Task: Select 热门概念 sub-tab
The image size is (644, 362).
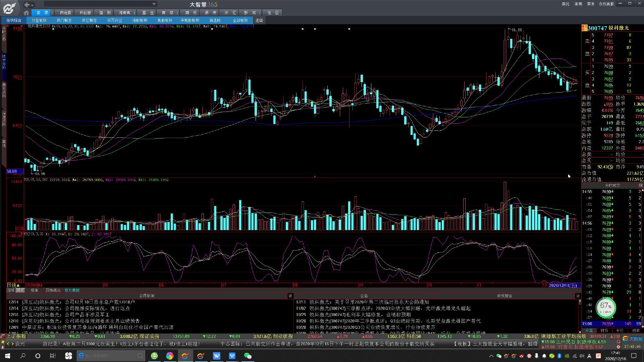Action: point(64,20)
